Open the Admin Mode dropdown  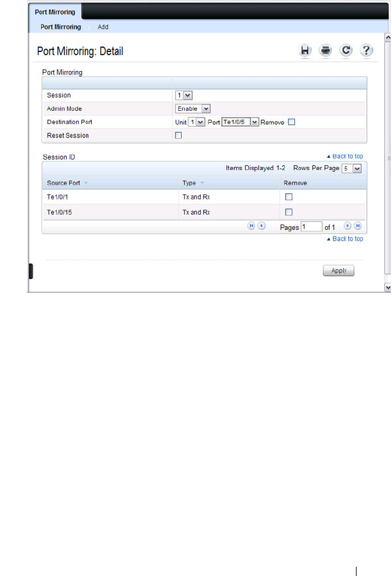pyautogui.click(x=193, y=109)
